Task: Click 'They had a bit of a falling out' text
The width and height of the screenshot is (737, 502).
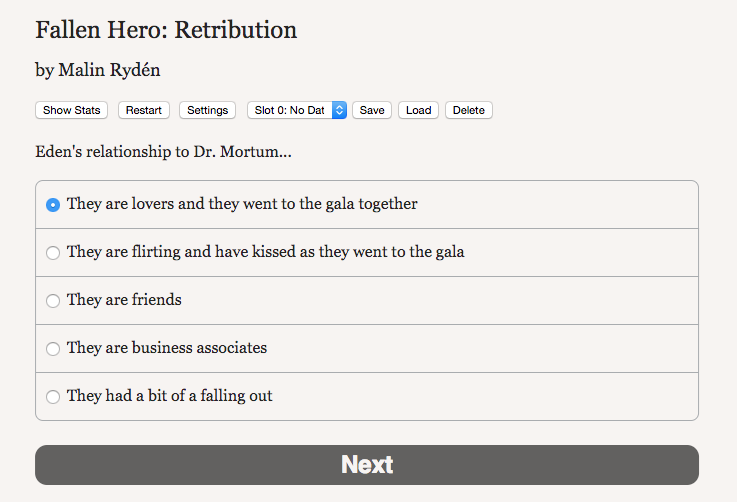Action: [170, 395]
